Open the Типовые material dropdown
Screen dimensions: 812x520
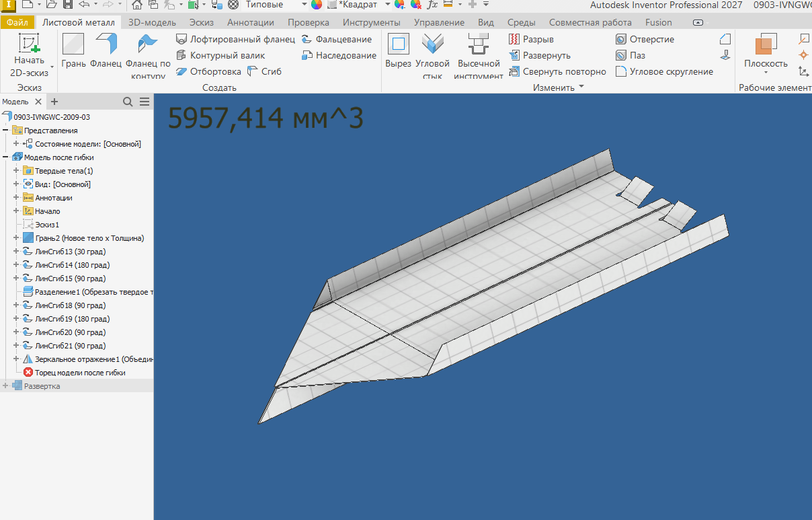click(304, 4)
